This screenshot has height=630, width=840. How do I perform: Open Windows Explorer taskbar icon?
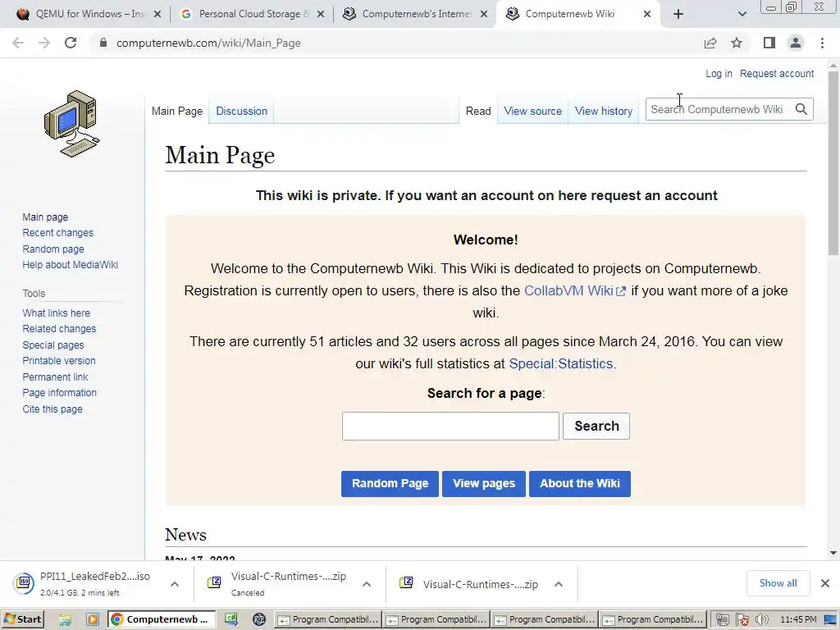click(66, 619)
